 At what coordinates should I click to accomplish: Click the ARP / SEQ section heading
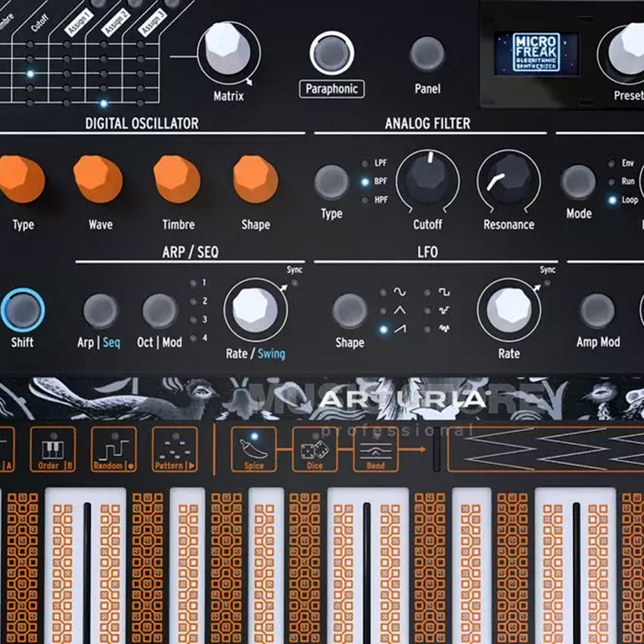tap(190, 253)
